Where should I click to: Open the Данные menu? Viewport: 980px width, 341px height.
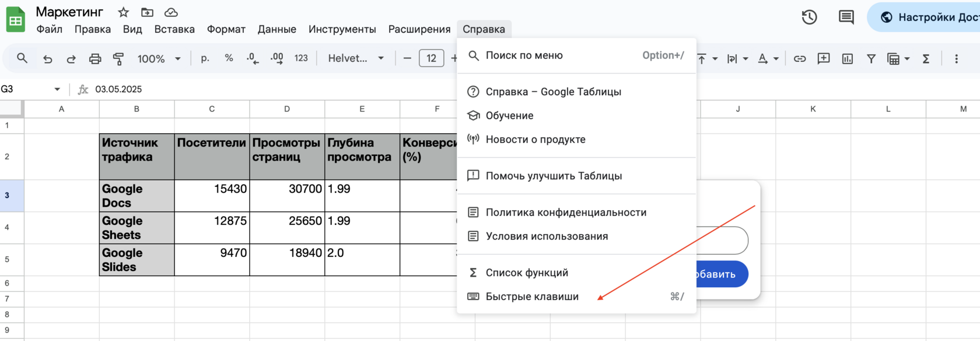tap(277, 29)
